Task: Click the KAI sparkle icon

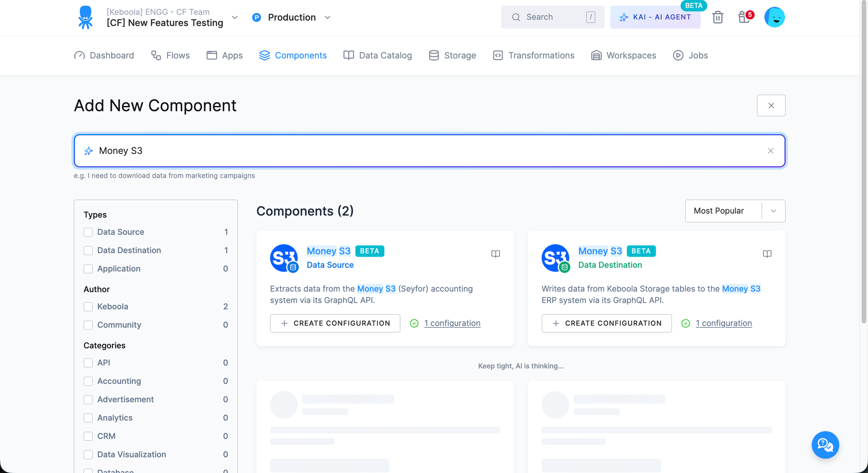Action: pyautogui.click(x=624, y=17)
